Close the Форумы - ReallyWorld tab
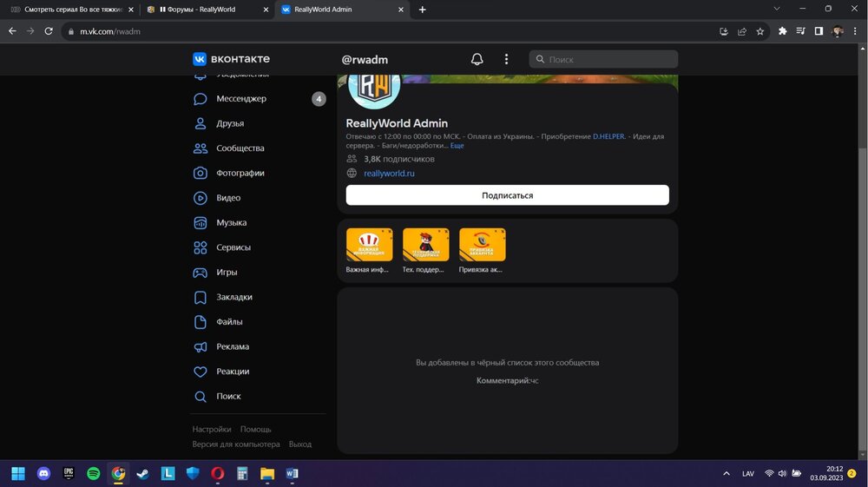 [x=266, y=10]
